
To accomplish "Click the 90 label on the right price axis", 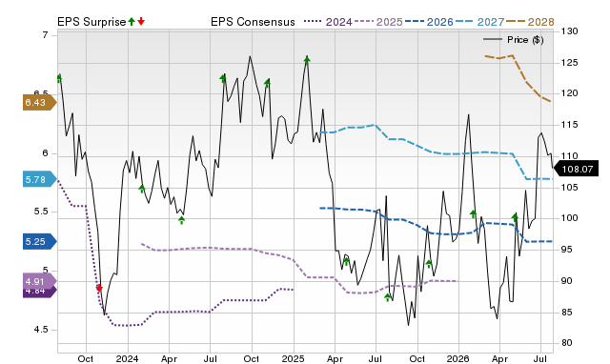I will point(567,281).
